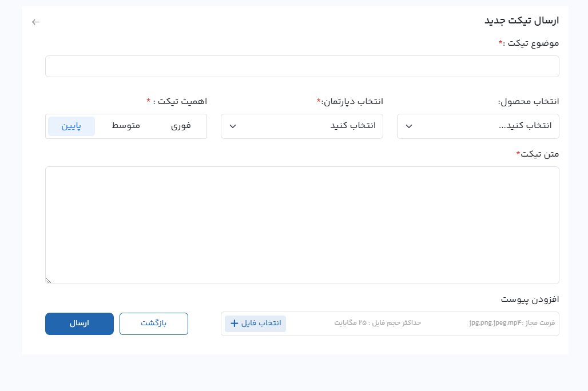Image resolution: width=588 pixels, height=391 pixels.
Task: Click the بازگشت return button
Action: point(153,324)
